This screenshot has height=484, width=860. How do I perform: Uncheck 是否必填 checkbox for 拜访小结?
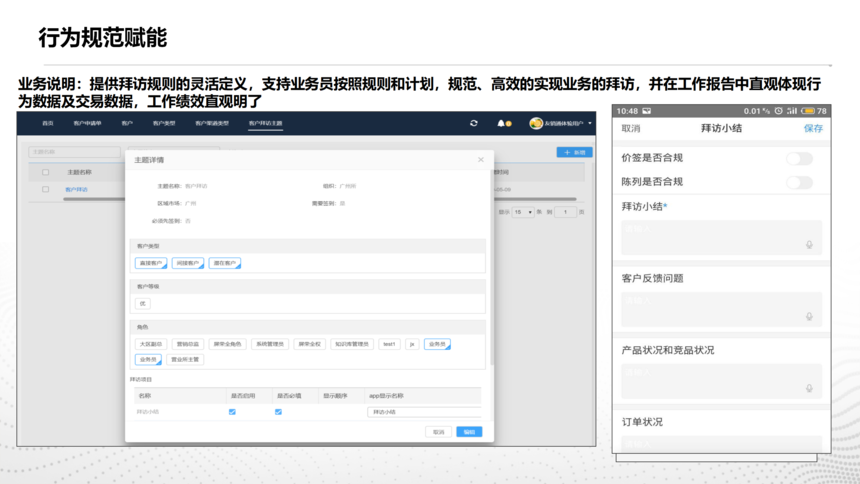click(278, 411)
